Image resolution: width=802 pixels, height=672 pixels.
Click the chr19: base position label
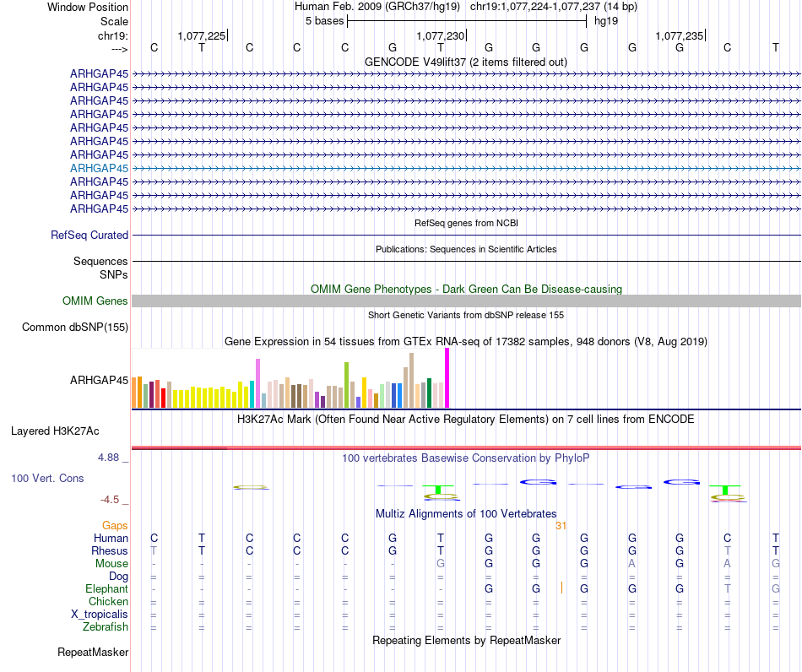pyautogui.click(x=113, y=35)
